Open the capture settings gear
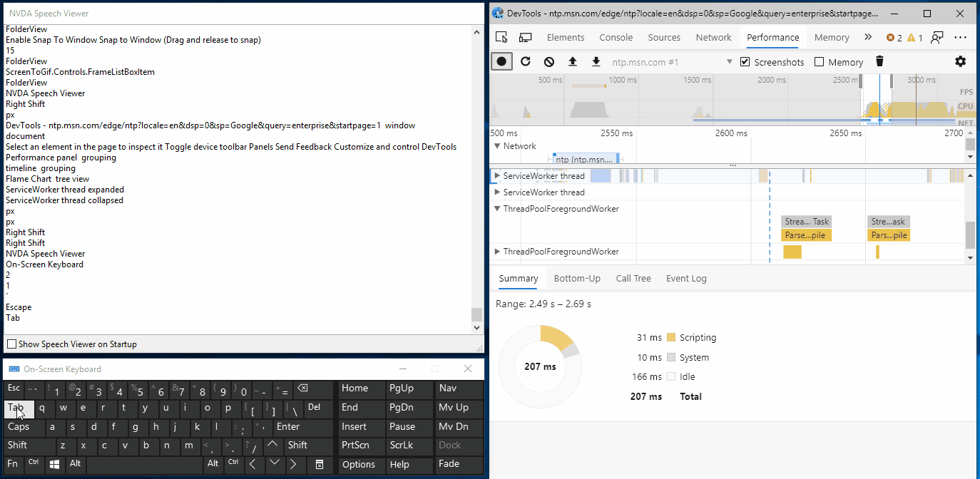980x479 pixels. pyautogui.click(x=960, y=61)
